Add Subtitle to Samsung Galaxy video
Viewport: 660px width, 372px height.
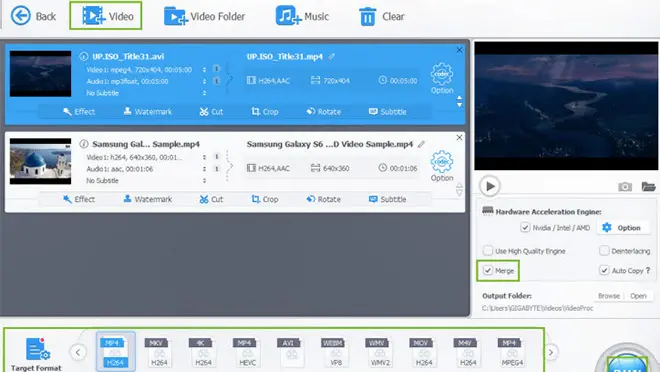387,199
